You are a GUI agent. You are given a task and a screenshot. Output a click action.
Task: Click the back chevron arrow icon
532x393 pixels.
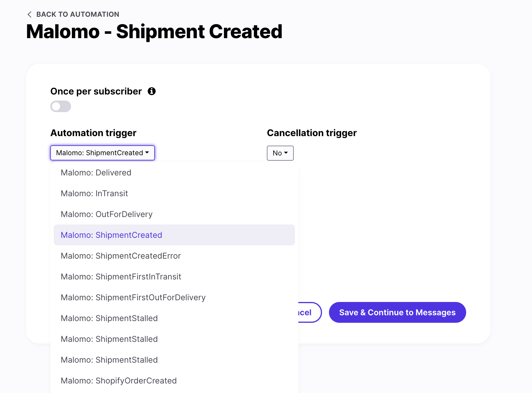coord(29,14)
